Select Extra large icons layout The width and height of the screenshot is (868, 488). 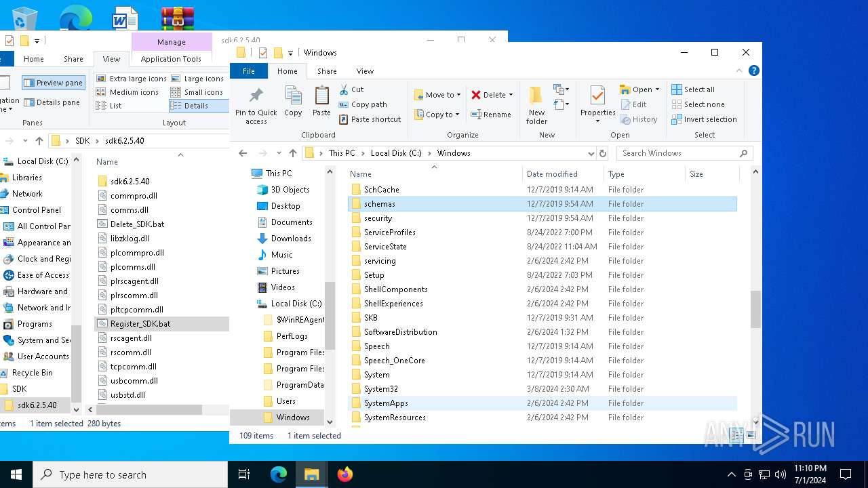coord(132,79)
